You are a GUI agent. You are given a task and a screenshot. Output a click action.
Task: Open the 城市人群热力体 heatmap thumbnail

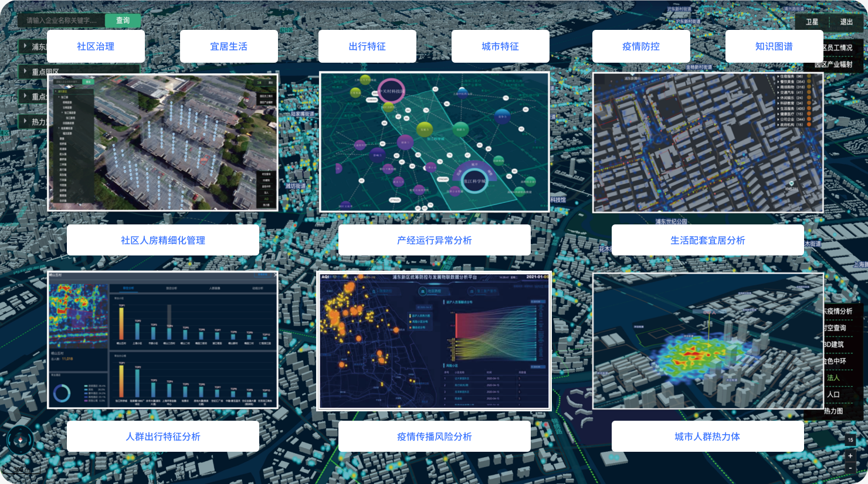708,340
